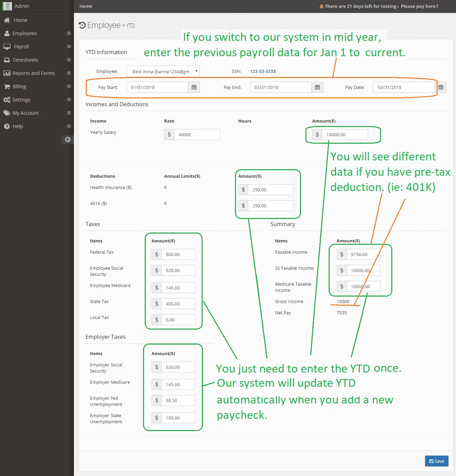Image resolution: width=456 pixels, height=476 pixels.
Task: Click Employer Fed Unemployment amount field
Action: tap(178, 400)
